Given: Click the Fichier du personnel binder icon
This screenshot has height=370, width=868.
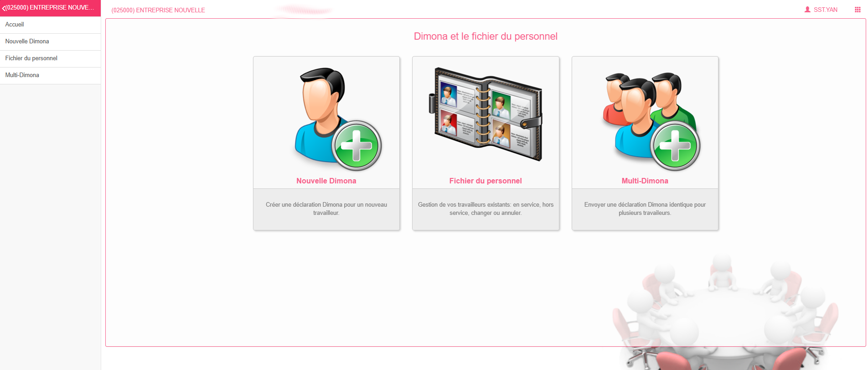Looking at the screenshot, I should click(486, 114).
